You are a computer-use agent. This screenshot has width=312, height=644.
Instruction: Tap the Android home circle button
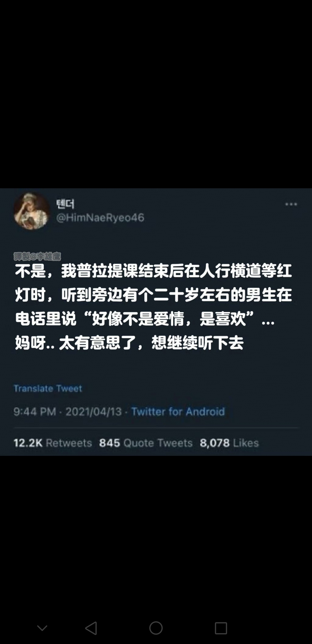coord(156,628)
